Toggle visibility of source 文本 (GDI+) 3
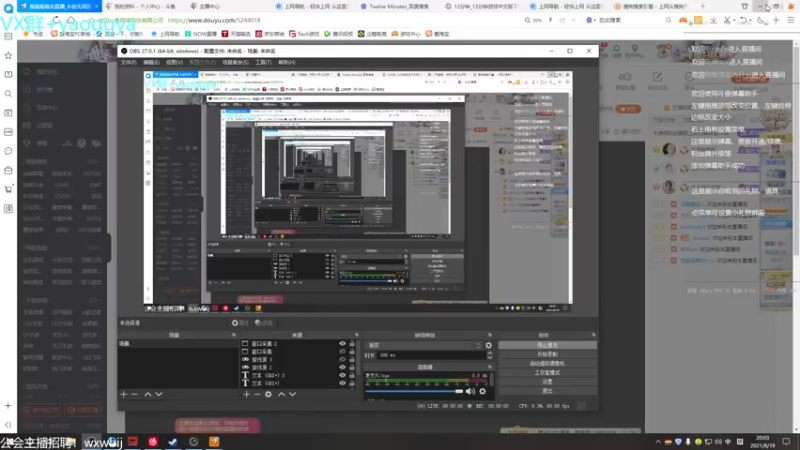Image resolution: width=800 pixels, height=450 pixels. coord(342,375)
